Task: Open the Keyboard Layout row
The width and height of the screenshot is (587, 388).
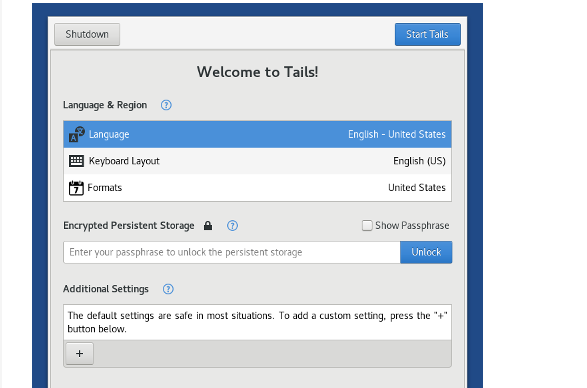Action: pyautogui.click(x=258, y=161)
